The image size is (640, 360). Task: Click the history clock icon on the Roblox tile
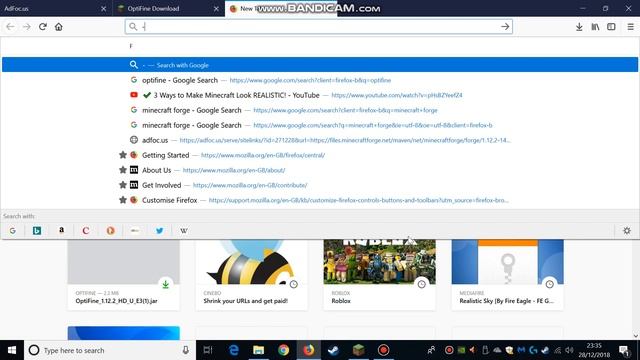(422, 284)
